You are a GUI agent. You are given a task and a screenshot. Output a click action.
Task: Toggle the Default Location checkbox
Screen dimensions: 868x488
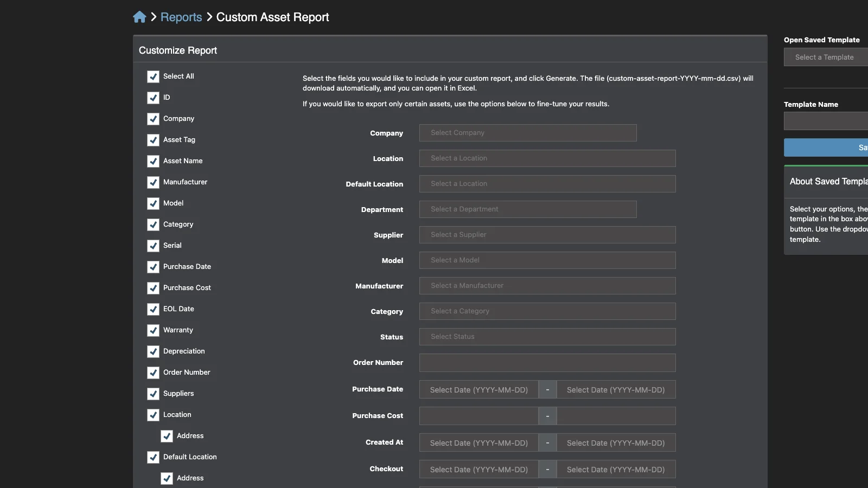(x=153, y=457)
